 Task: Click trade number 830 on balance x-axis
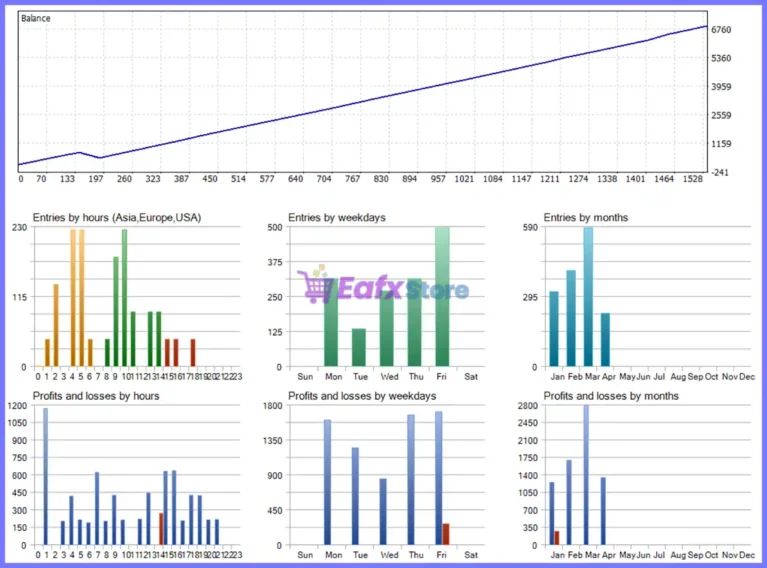[x=381, y=179]
